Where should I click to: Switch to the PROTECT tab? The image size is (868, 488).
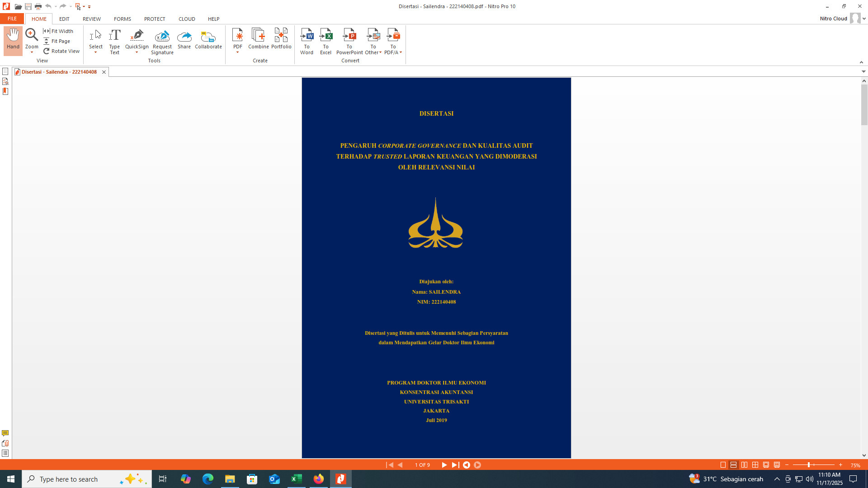tap(155, 19)
